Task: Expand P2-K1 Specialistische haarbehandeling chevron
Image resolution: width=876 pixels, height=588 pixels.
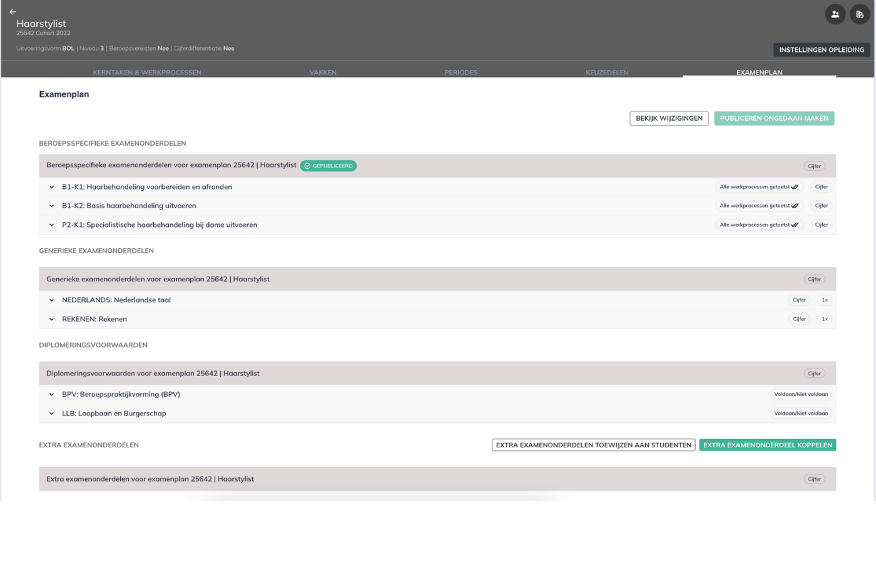Action: [51, 225]
